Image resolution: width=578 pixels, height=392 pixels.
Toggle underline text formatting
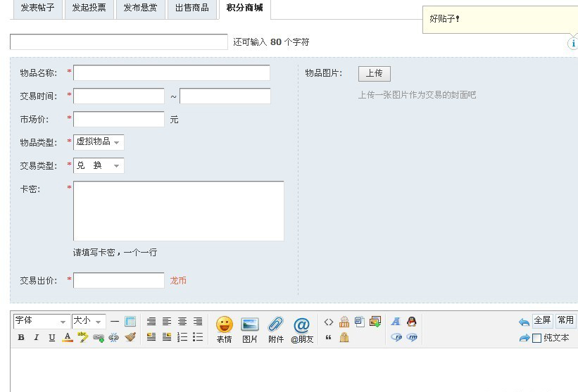tap(52, 337)
